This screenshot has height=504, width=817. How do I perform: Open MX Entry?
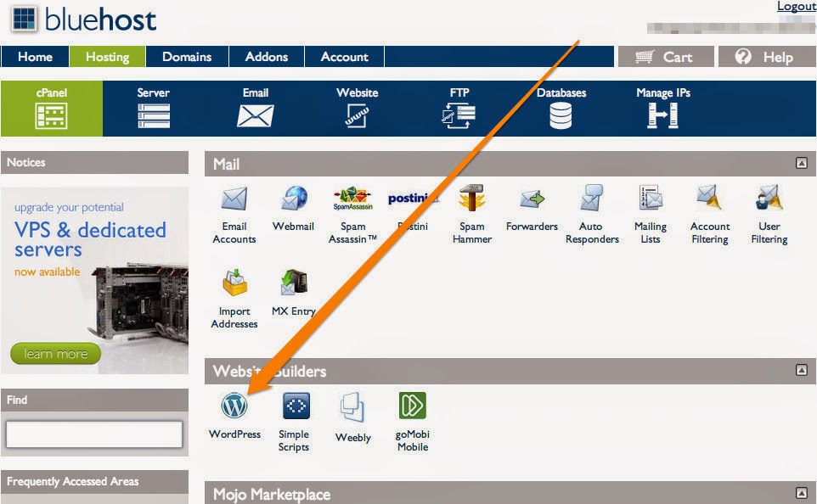[294, 293]
